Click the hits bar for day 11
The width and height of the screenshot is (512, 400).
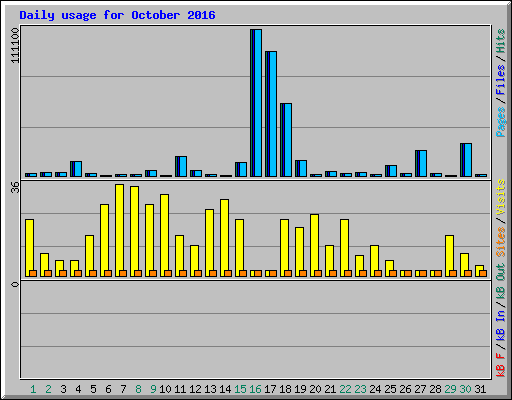tap(181, 166)
